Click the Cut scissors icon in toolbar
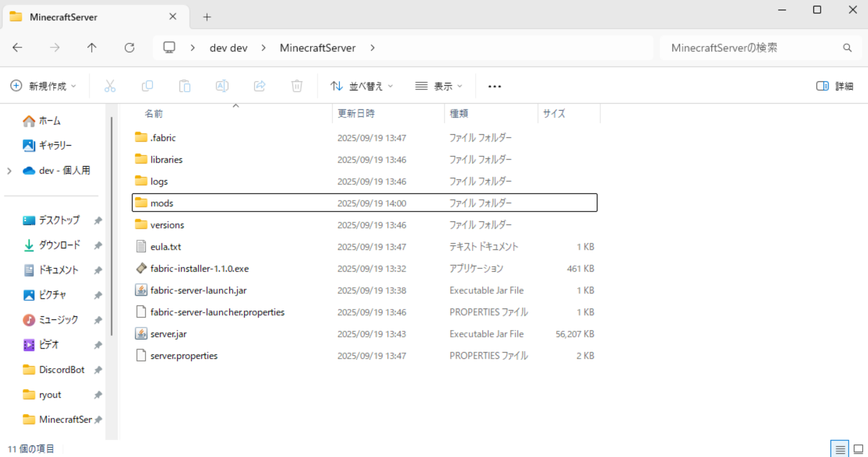The image size is (868, 457). pos(110,86)
